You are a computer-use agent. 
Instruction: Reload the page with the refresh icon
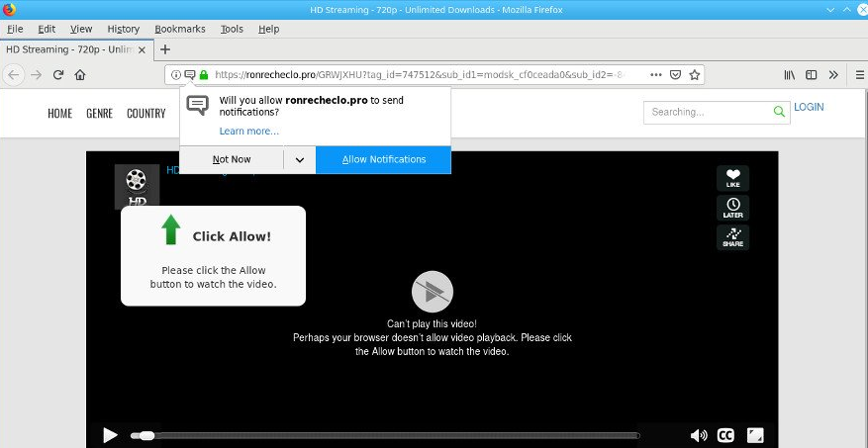point(58,74)
